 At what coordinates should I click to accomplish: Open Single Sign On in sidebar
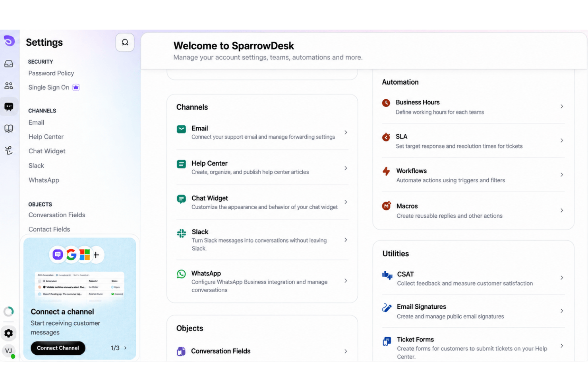pyautogui.click(x=48, y=87)
